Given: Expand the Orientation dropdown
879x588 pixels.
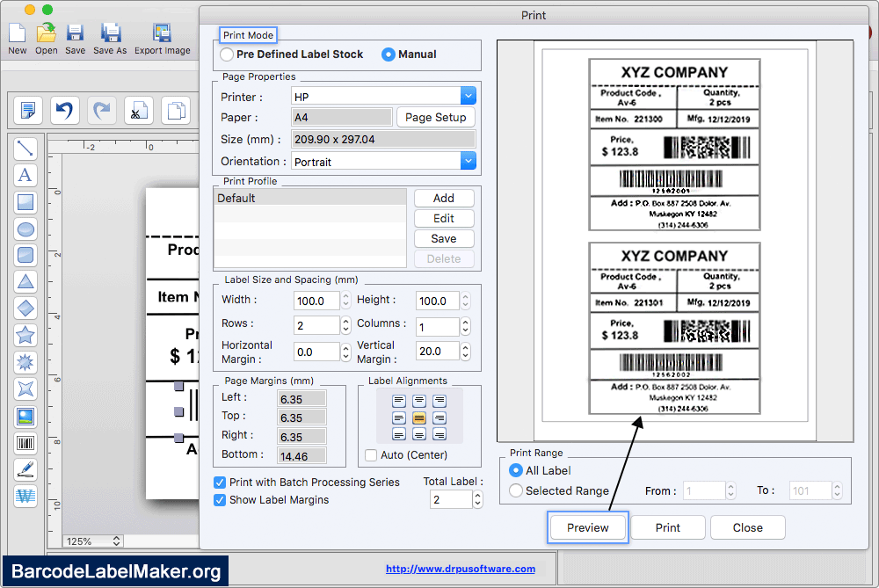Looking at the screenshot, I should coord(468,162).
